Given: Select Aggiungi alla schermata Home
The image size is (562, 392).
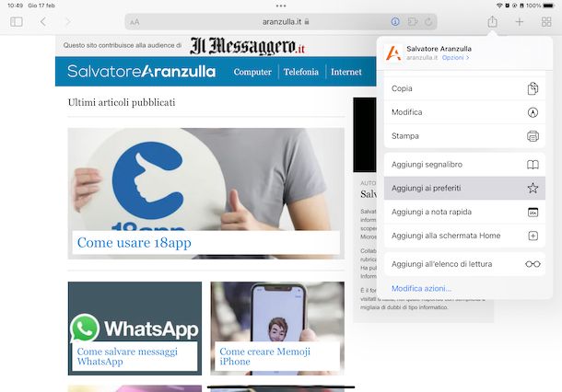Looking at the screenshot, I should [464, 236].
